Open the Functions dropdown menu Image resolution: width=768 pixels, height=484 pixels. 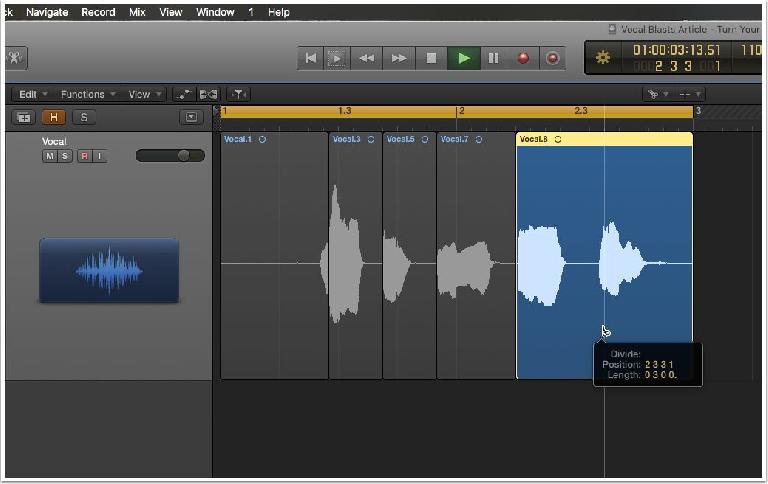pyautogui.click(x=88, y=94)
